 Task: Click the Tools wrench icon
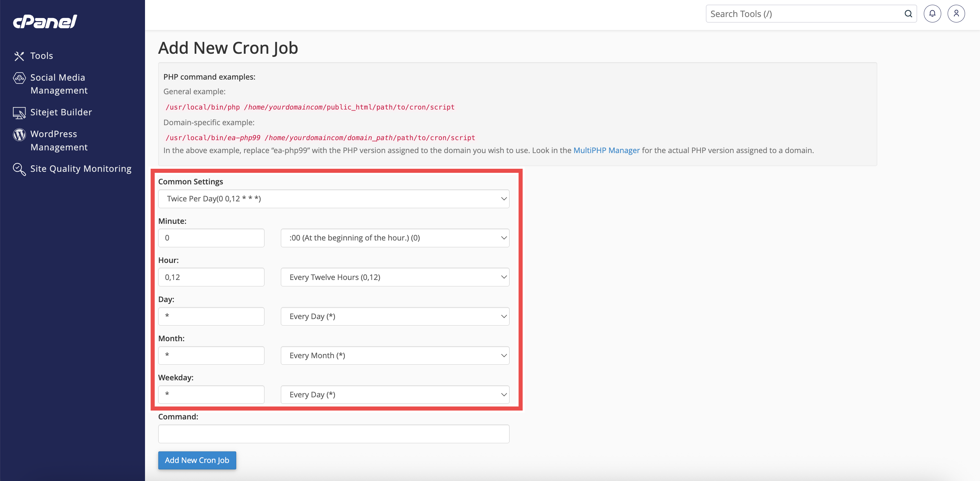[x=19, y=56]
